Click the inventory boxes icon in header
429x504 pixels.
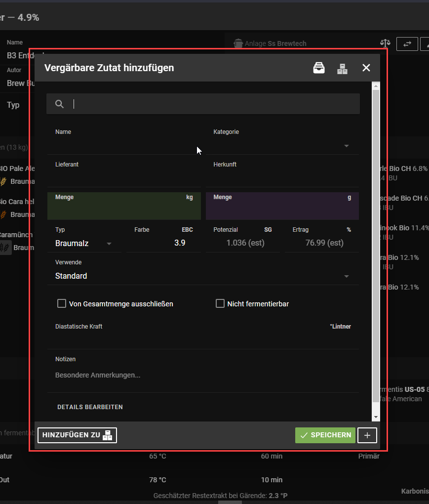point(343,68)
